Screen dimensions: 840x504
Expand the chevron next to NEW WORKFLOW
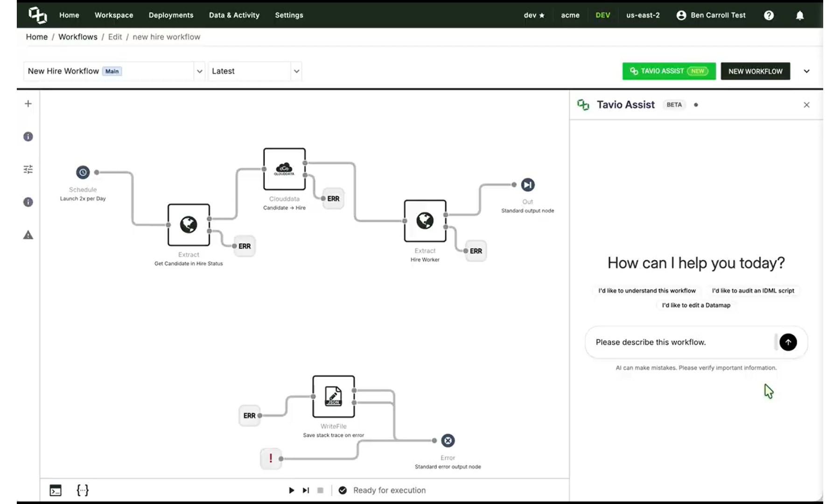pyautogui.click(x=806, y=71)
